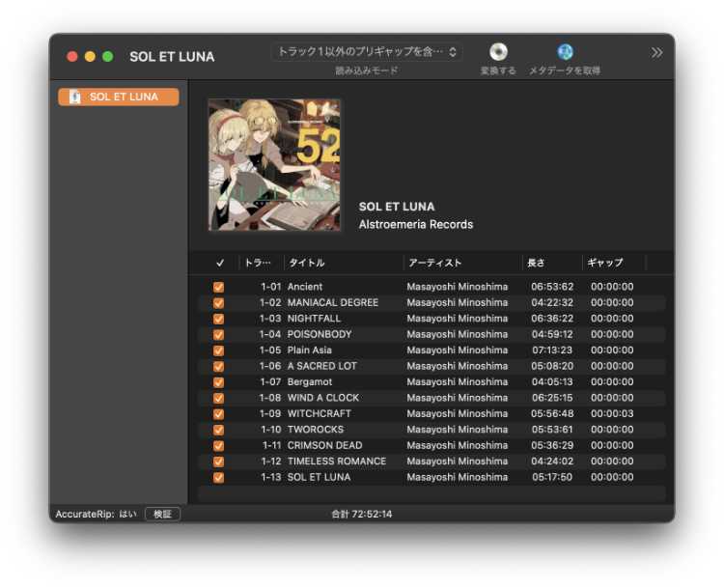Uncheck track 1-01 Ancient checkbox
This screenshot has width=724, height=588.
(218, 288)
